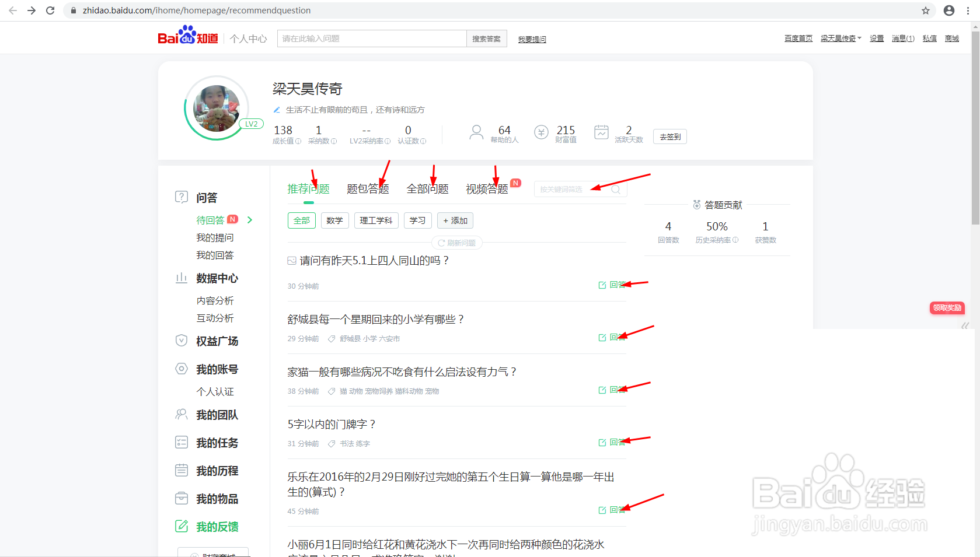This screenshot has width=980, height=557.
Task: Select the 数学 subject filter
Action: tap(334, 220)
